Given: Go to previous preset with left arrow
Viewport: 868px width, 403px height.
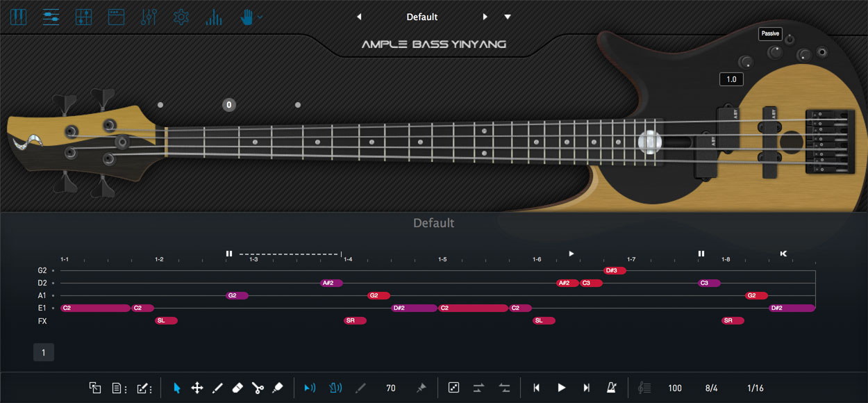Looking at the screenshot, I should (359, 17).
